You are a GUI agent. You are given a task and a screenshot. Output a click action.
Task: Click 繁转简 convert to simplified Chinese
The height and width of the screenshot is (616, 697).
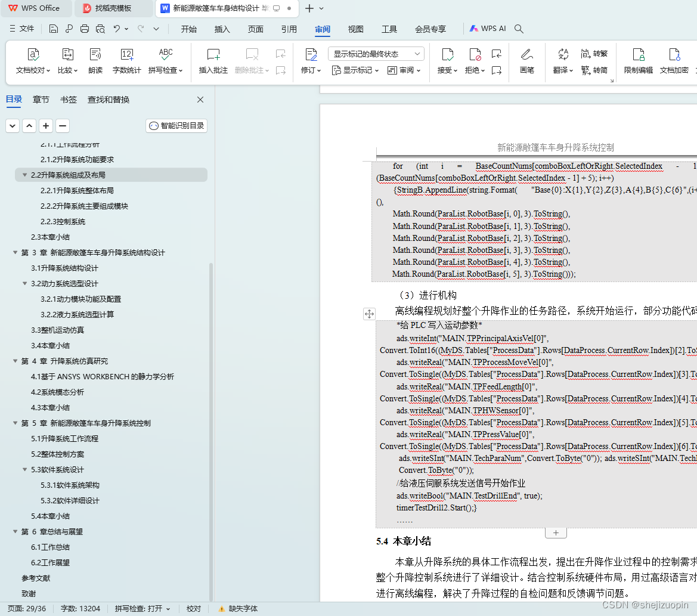[x=594, y=70]
